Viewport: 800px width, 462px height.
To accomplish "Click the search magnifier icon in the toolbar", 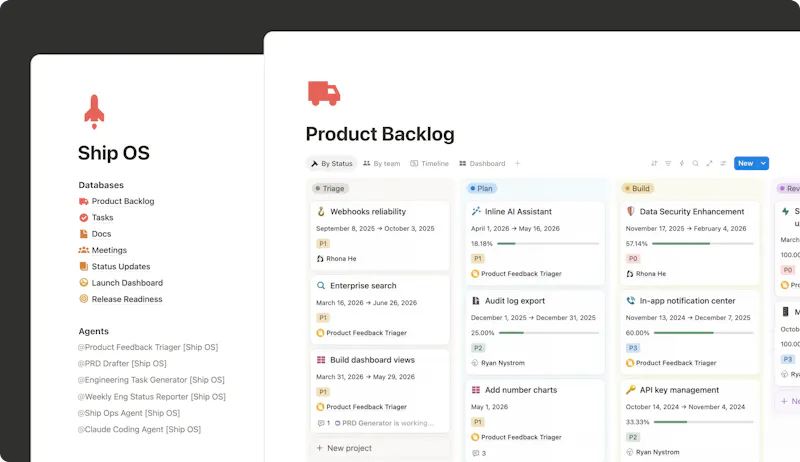I will point(695,163).
